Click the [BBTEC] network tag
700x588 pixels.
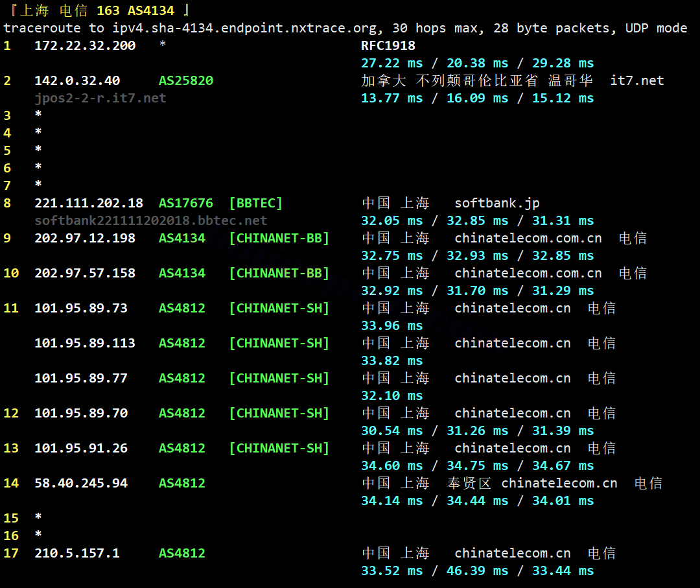point(256,203)
